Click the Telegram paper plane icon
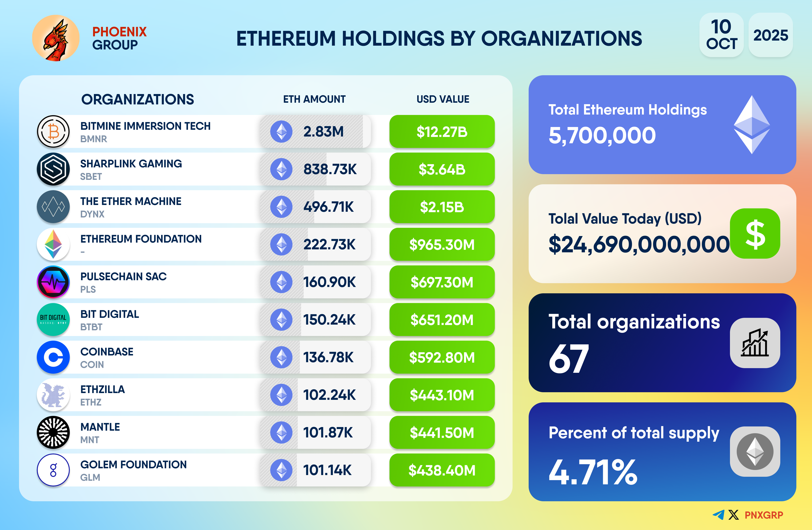Image resolution: width=812 pixels, height=530 pixels. (x=718, y=515)
